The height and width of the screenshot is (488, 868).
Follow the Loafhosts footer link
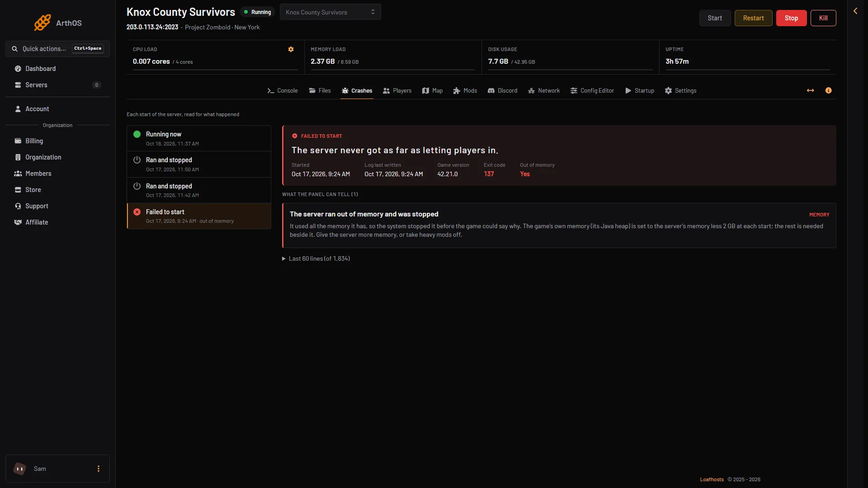coord(712,479)
